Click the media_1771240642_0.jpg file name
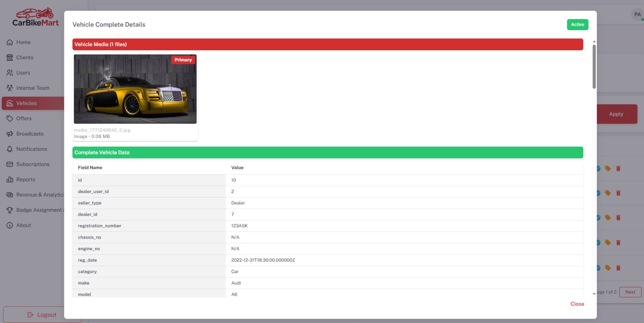This screenshot has width=644, height=323. point(102,130)
